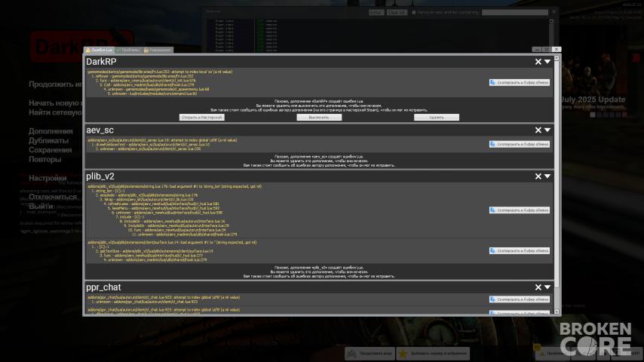Screen dimensions: 644x362
Task: Click Добавить сервер в избранное label
Action: point(439,354)
